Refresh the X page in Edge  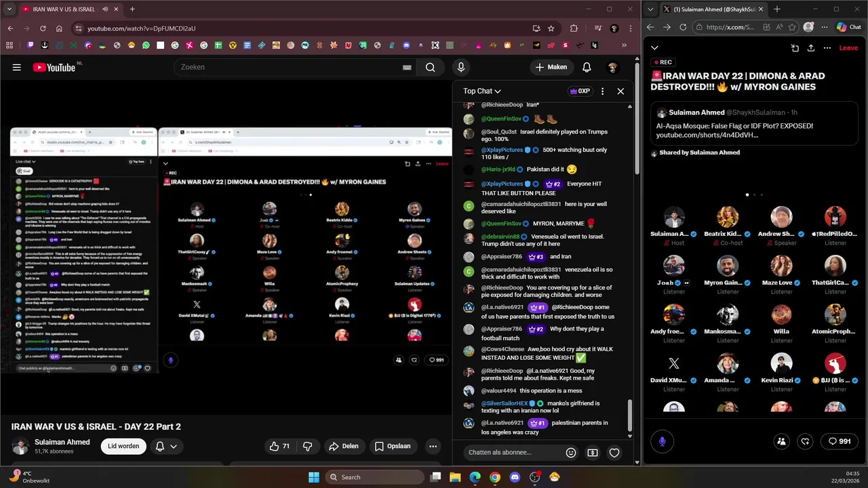point(683,27)
